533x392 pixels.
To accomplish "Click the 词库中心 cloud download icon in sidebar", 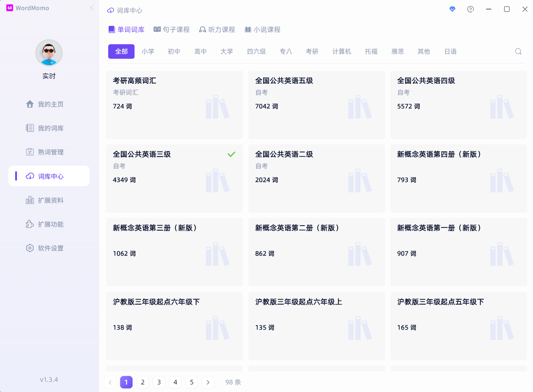I will tap(30, 176).
